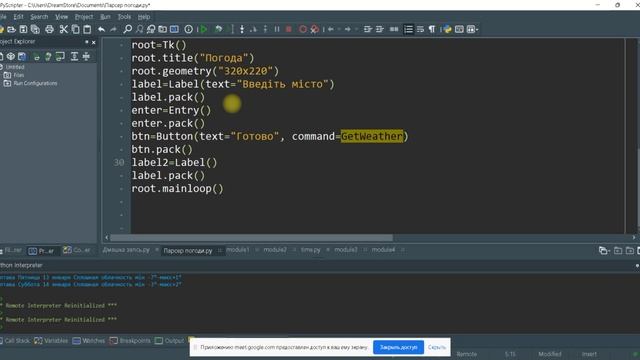Viewport: 640px width, 360px height.
Task: Switch to the Output panel tab
Action: [170, 341]
